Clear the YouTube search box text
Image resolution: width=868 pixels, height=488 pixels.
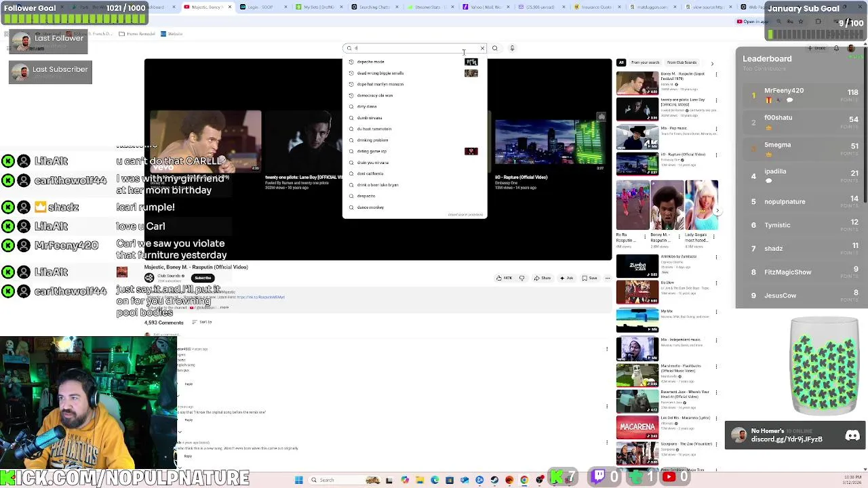(482, 48)
